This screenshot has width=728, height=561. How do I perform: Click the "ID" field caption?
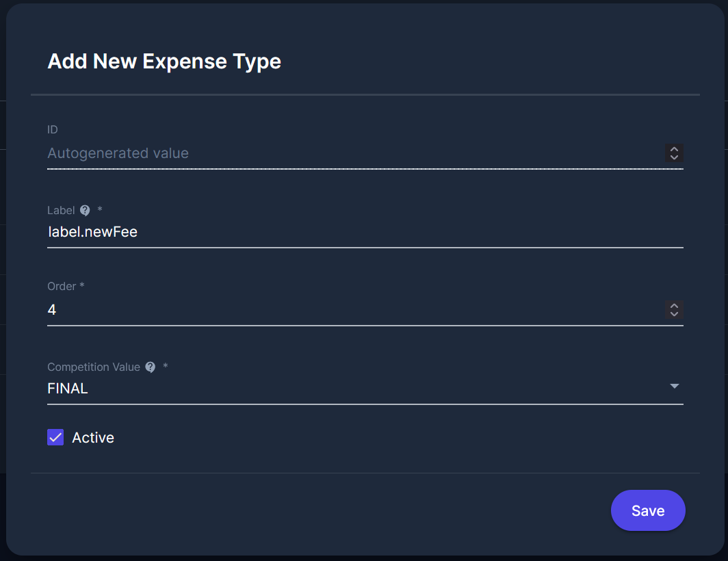[53, 129]
